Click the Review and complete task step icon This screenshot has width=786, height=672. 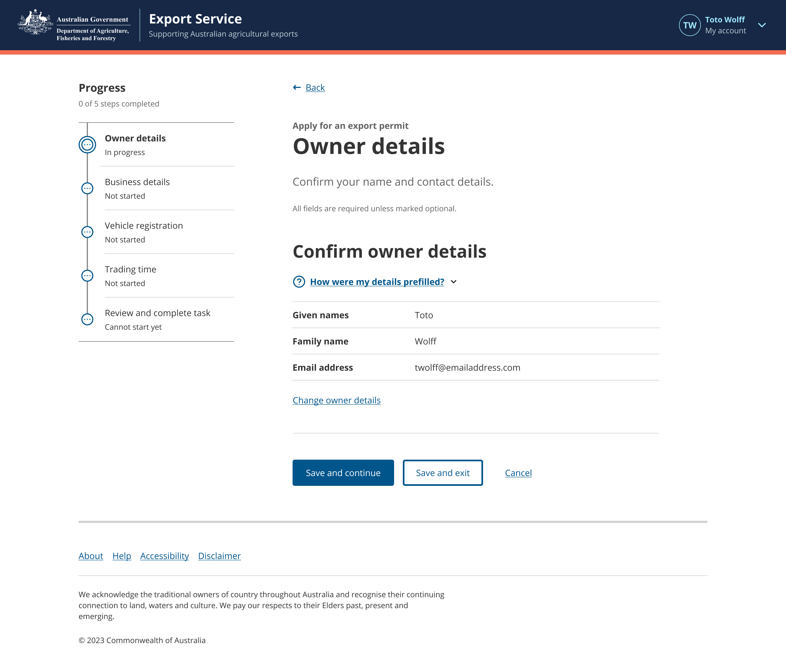[x=87, y=319]
